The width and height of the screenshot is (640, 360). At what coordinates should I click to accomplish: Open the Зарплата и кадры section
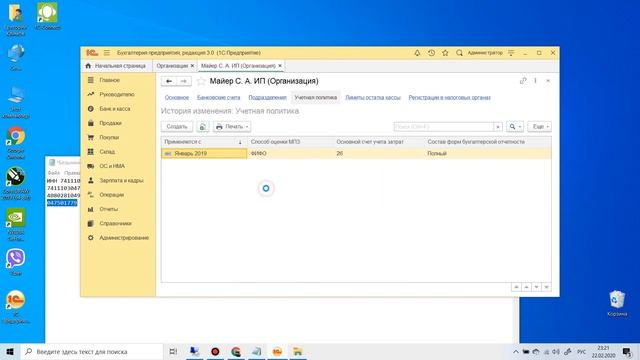tap(121, 180)
